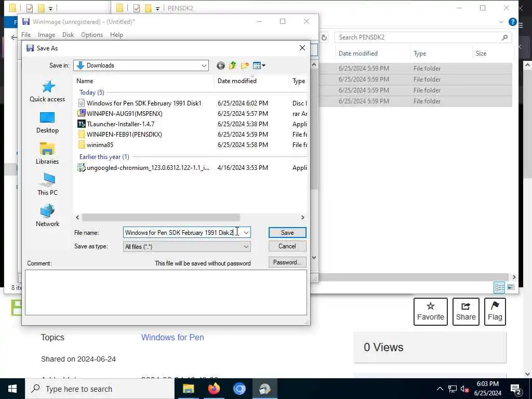Image resolution: width=532 pixels, height=399 pixels.
Task: Open Firefox from taskbar
Action: pos(214,389)
